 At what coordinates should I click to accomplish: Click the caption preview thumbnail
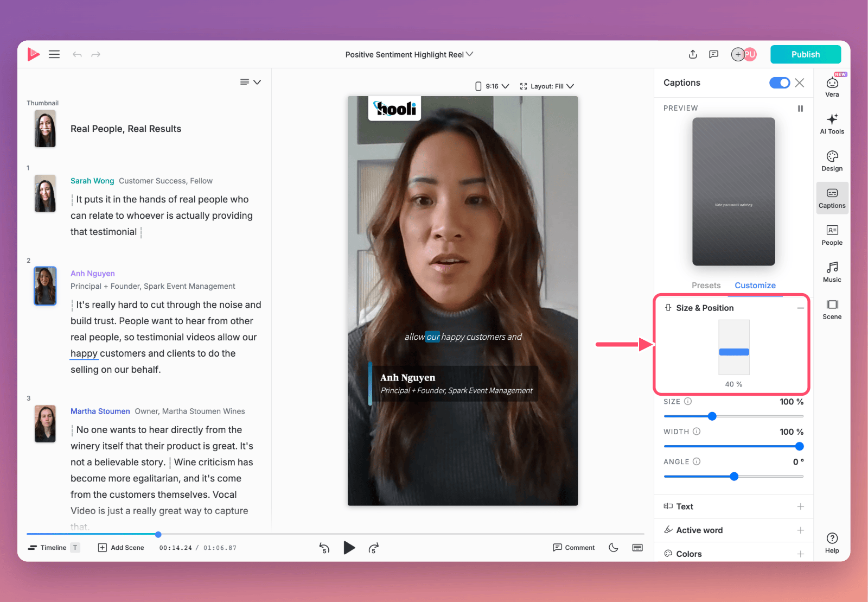733,192
